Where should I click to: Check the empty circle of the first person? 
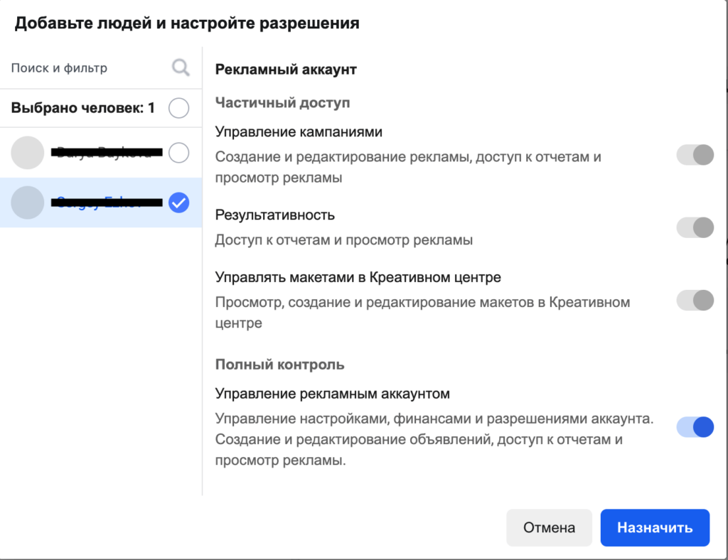[179, 152]
